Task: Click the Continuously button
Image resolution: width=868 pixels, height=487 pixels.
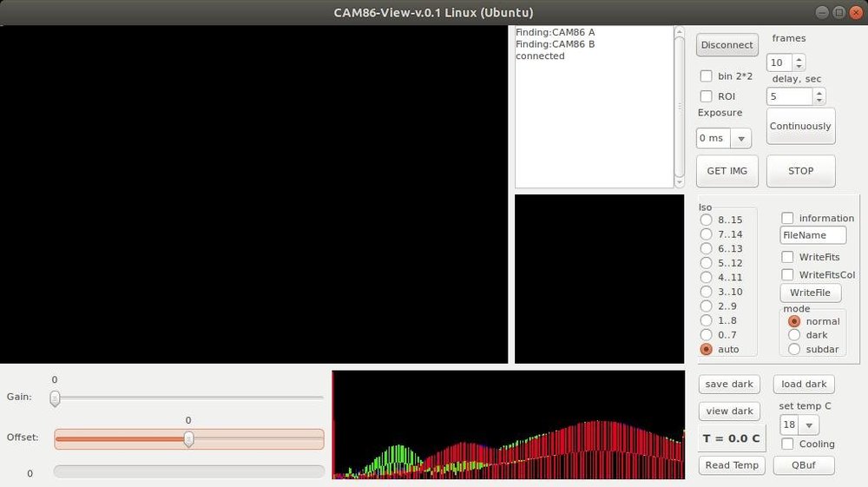Action: click(x=800, y=126)
